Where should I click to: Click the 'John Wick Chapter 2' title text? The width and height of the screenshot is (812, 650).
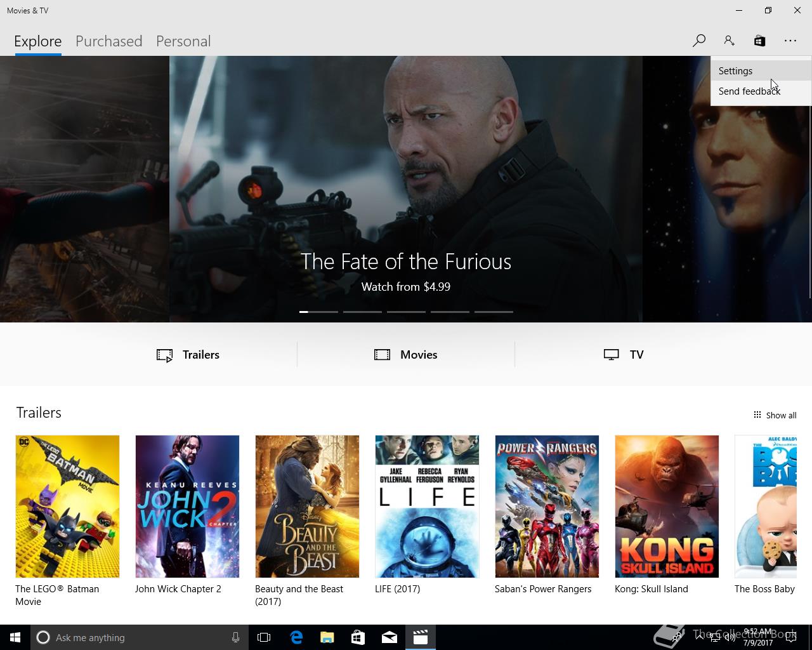point(178,589)
